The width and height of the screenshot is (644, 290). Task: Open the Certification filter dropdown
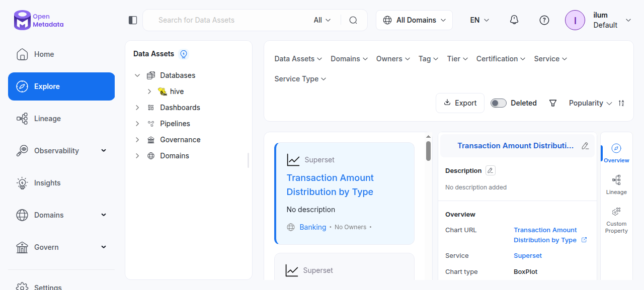tap(501, 59)
